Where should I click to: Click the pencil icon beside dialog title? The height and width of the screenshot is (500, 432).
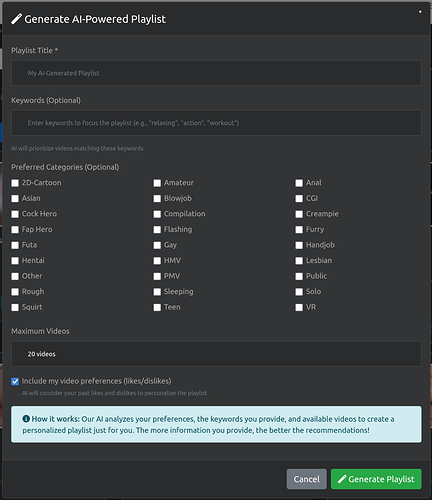(x=17, y=19)
